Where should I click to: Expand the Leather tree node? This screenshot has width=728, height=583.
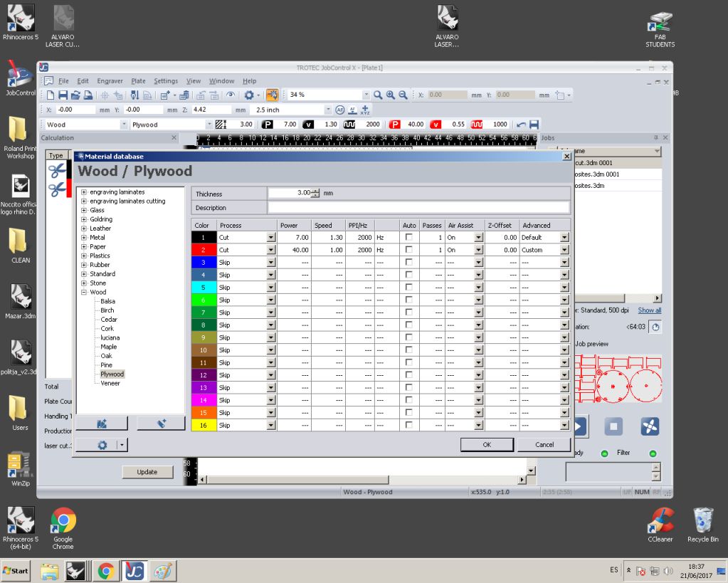pos(84,229)
